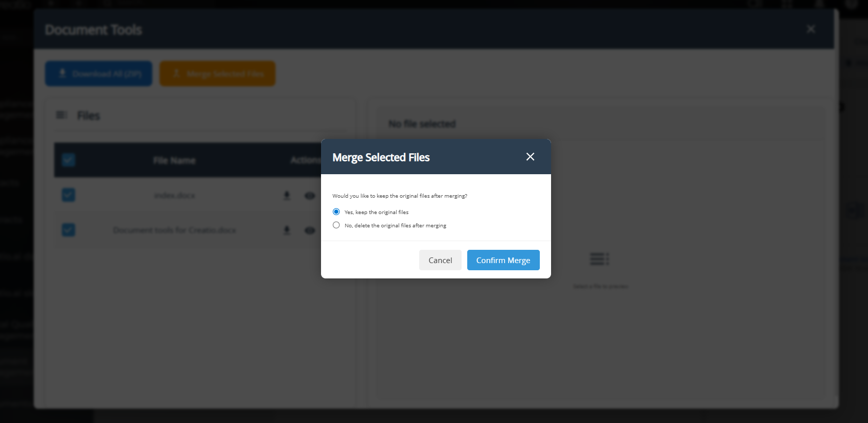868x423 pixels.
Task: Click the orange Merge Selected Files button
Action: pos(217,74)
